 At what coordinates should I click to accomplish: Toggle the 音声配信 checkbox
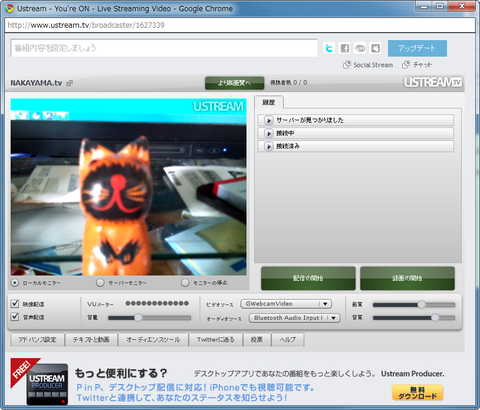click(15, 316)
